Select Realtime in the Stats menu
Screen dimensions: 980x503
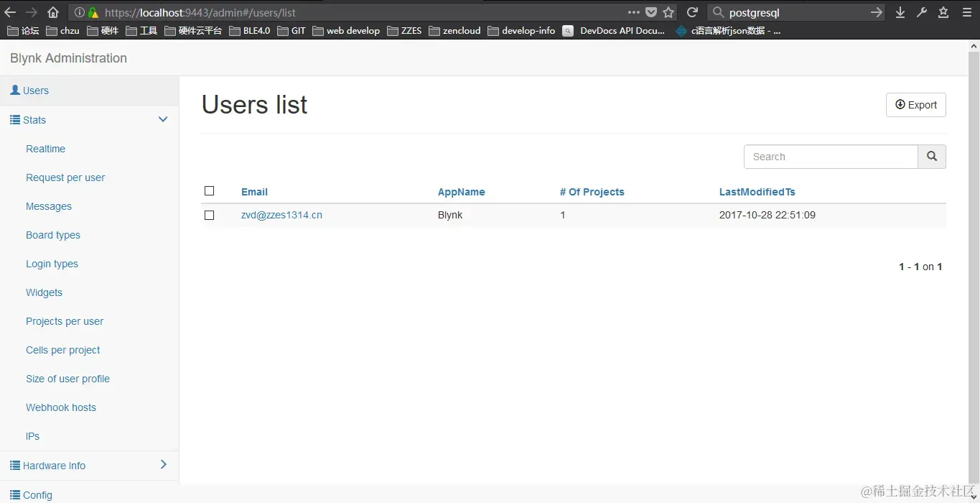[x=45, y=149]
